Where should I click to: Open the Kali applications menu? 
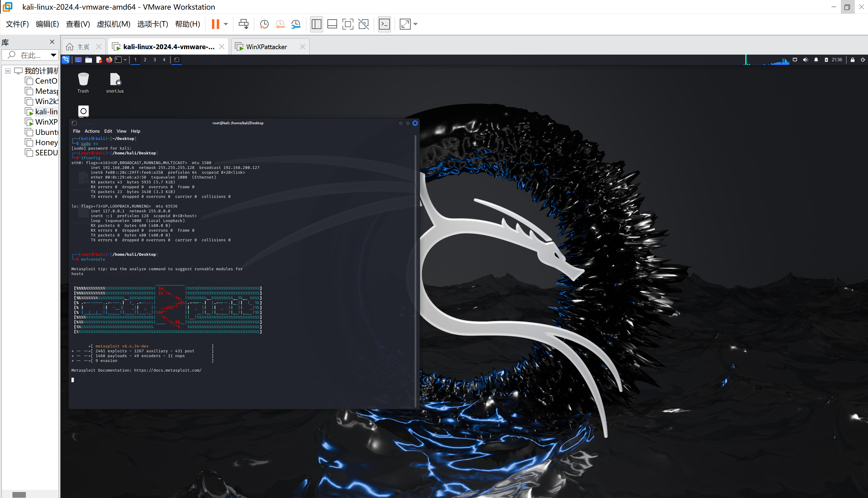66,59
